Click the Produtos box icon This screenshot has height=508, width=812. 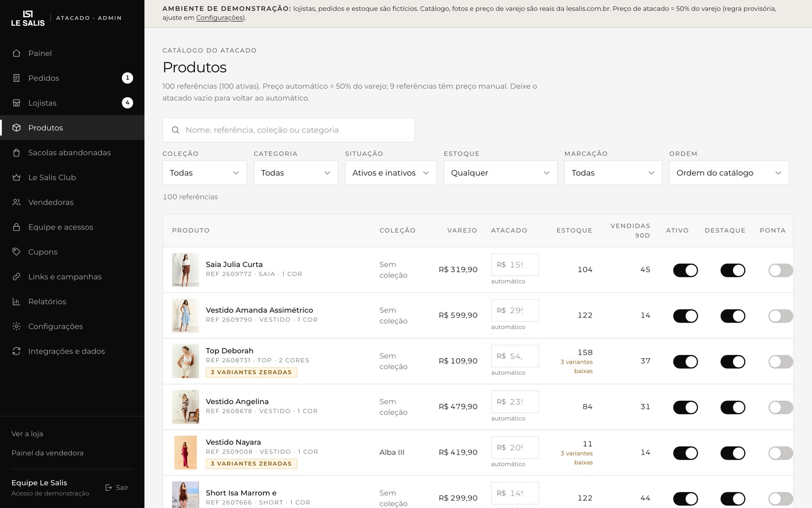(16, 128)
